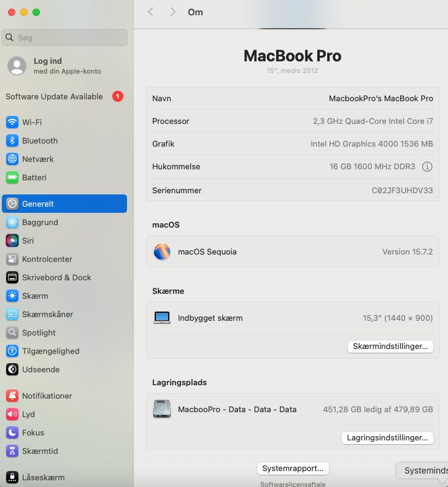Select serial number C02JF3UHDV33
The height and width of the screenshot is (487, 448).
[x=403, y=190]
